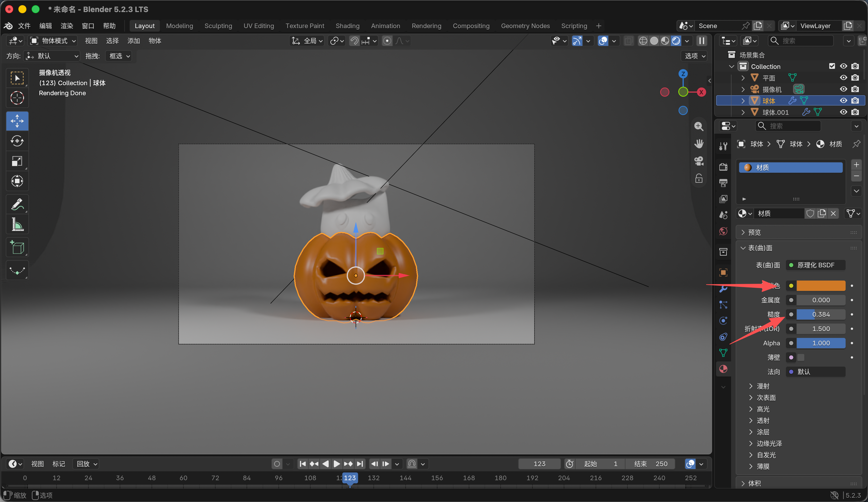Viewport: 868px width, 502px height.
Task: Activate the Scale tool
Action: click(x=17, y=161)
